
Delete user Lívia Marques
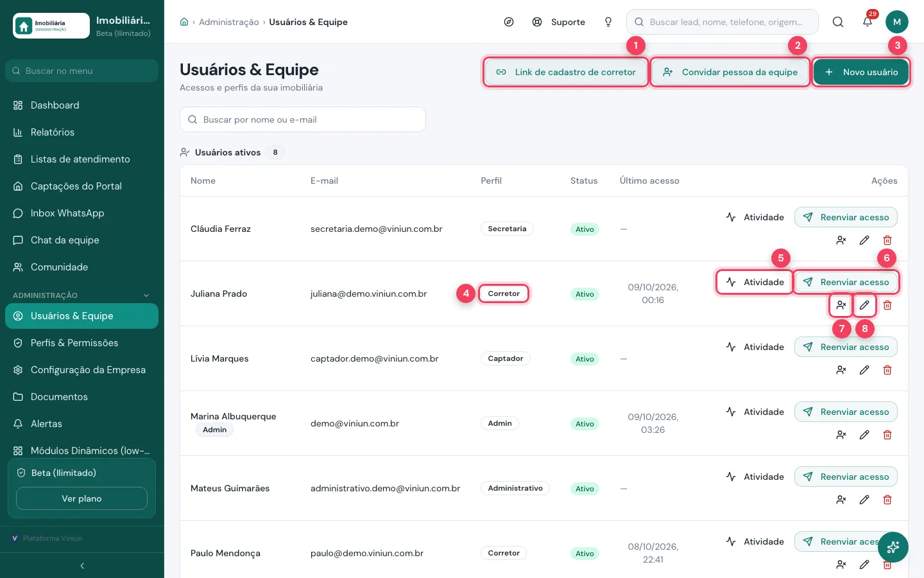click(887, 370)
